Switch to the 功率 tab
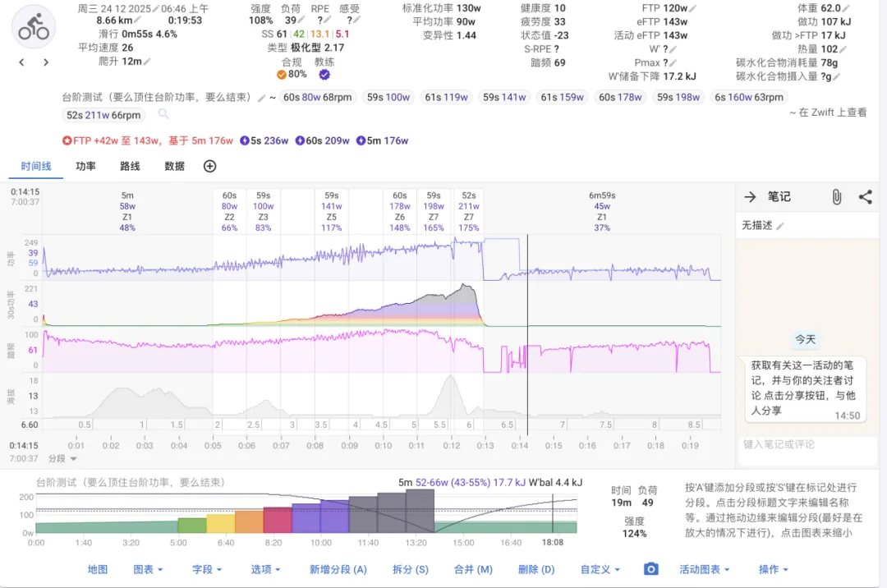This screenshot has width=887, height=588. pyautogui.click(x=85, y=166)
